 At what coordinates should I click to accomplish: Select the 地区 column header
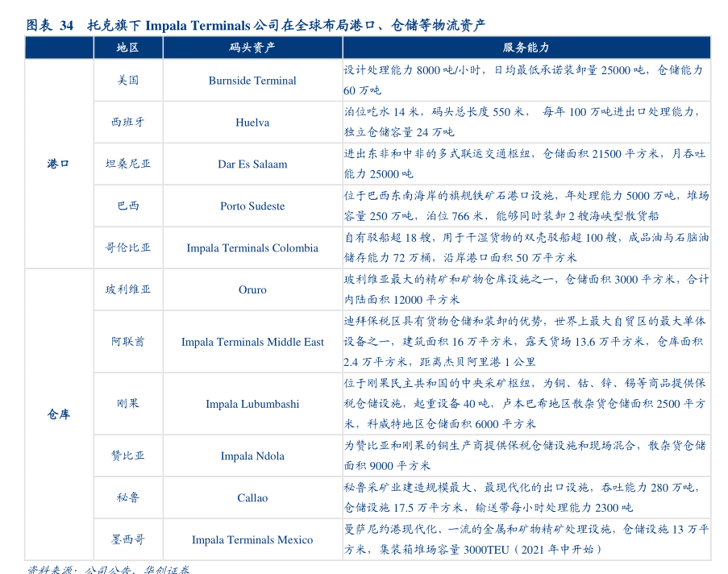(x=127, y=48)
